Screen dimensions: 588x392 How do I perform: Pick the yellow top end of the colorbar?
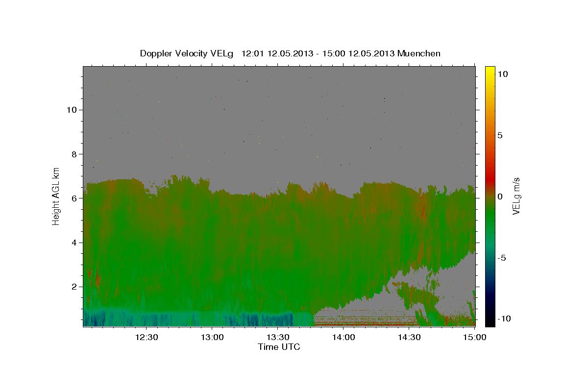(x=490, y=71)
